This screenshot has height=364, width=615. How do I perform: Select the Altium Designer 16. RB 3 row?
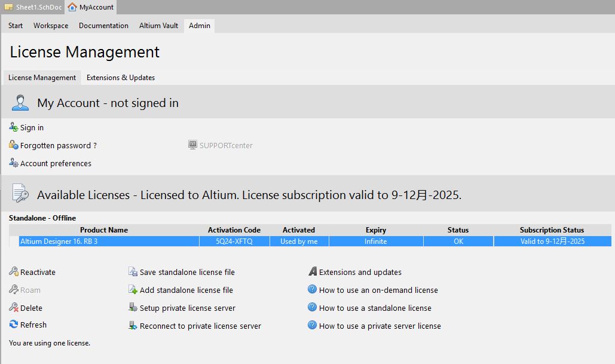[x=315, y=241]
